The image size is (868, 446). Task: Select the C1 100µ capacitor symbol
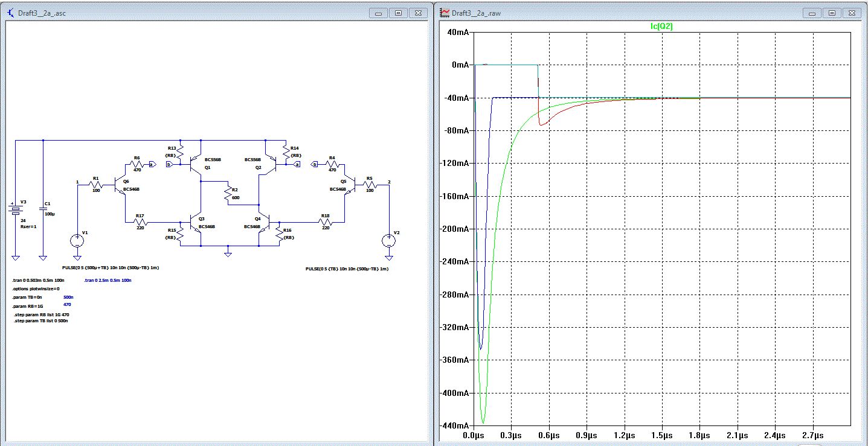[43, 209]
